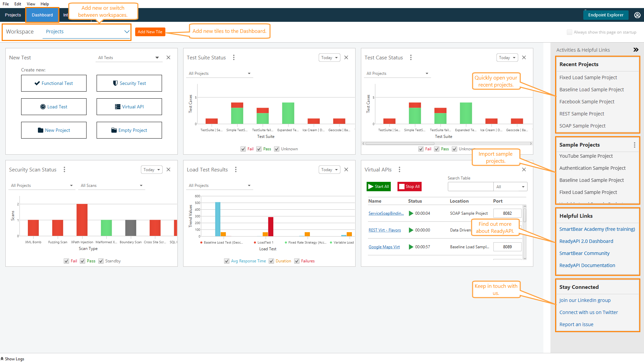Create a new Load Test
This screenshot has height=362, width=644.
[x=54, y=106]
